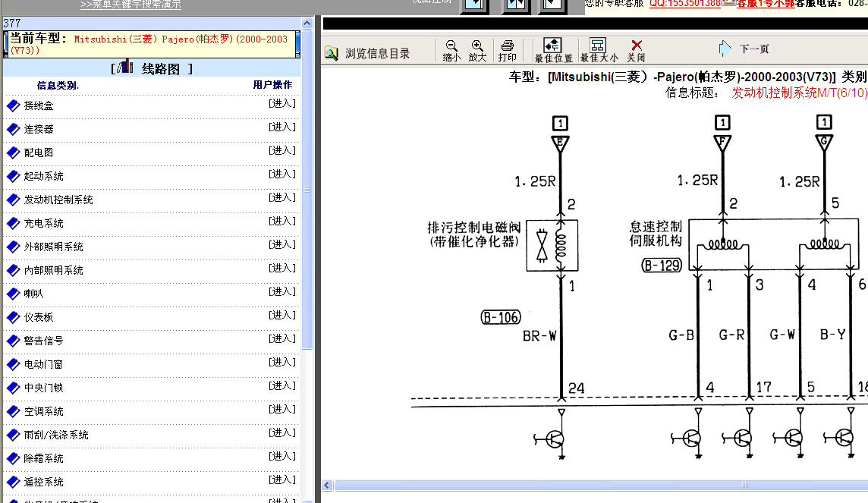Click the left panel vertical scrollbar thumb

[x=307, y=190]
